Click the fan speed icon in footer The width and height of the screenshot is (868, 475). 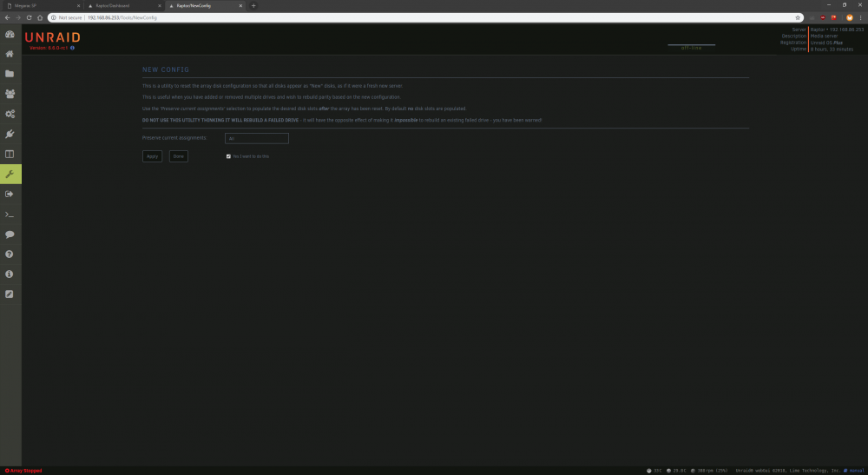[x=693, y=471]
